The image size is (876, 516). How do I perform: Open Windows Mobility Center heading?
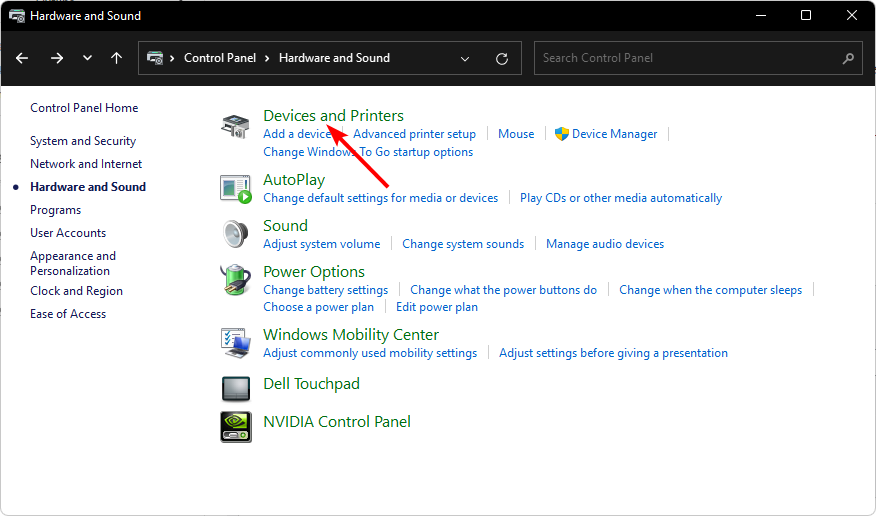pos(350,335)
